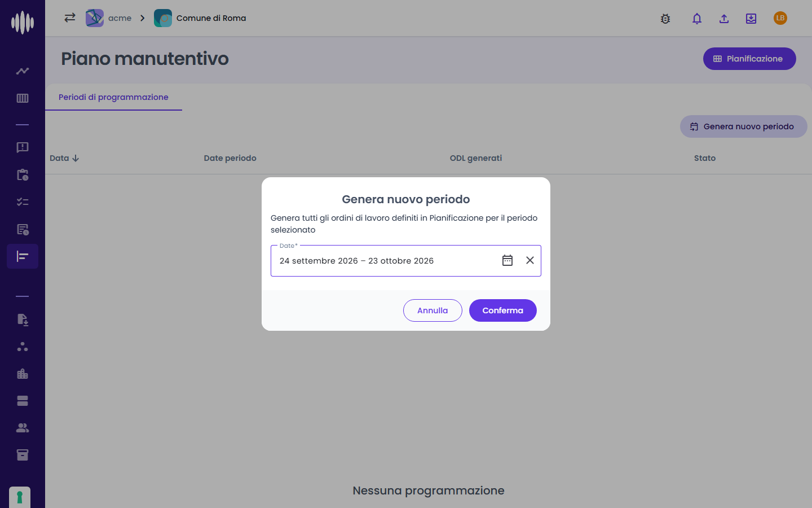Image resolution: width=812 pixels, height=508 pixels.
Task: Click the bug report icon
Action: tap(665, 19)
